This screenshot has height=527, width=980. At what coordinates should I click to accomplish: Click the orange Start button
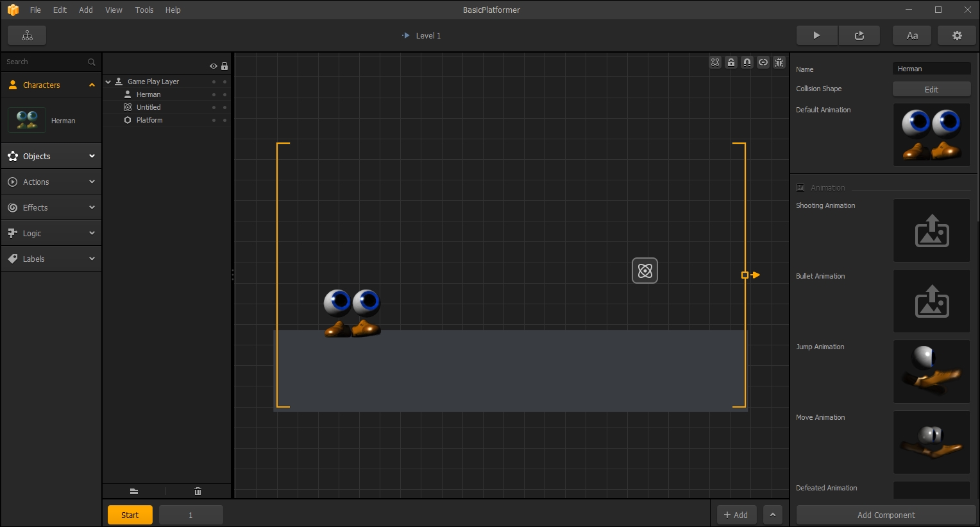(x=130, y=515)
